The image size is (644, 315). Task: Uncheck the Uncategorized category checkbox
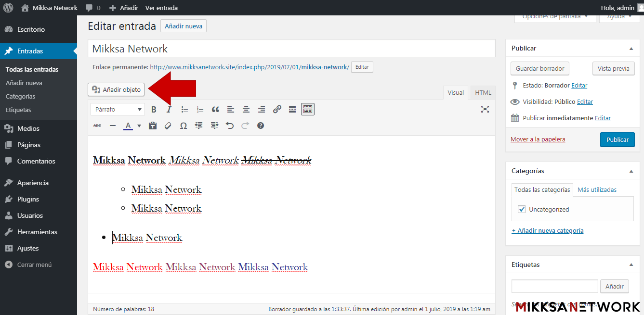pyautogui.click(x=522, y=209)
